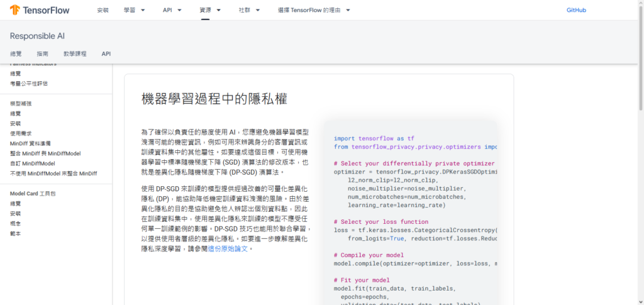Open 安裝 under 模型補強 section

[x=15, y=123]
